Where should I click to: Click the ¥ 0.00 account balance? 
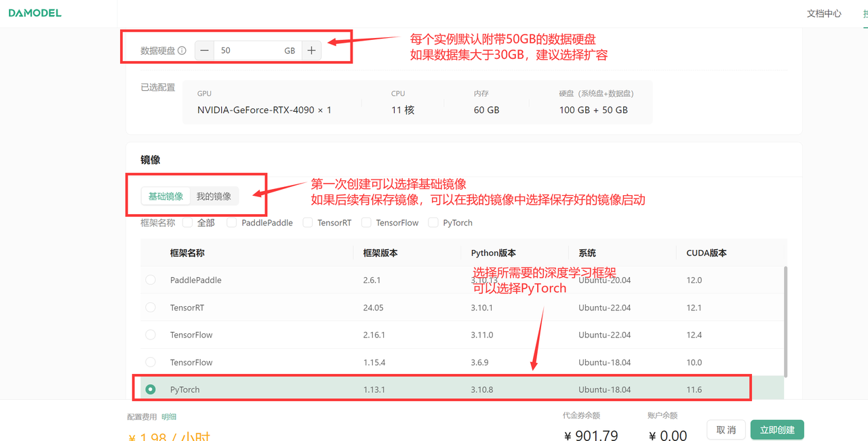pos(668,435)
